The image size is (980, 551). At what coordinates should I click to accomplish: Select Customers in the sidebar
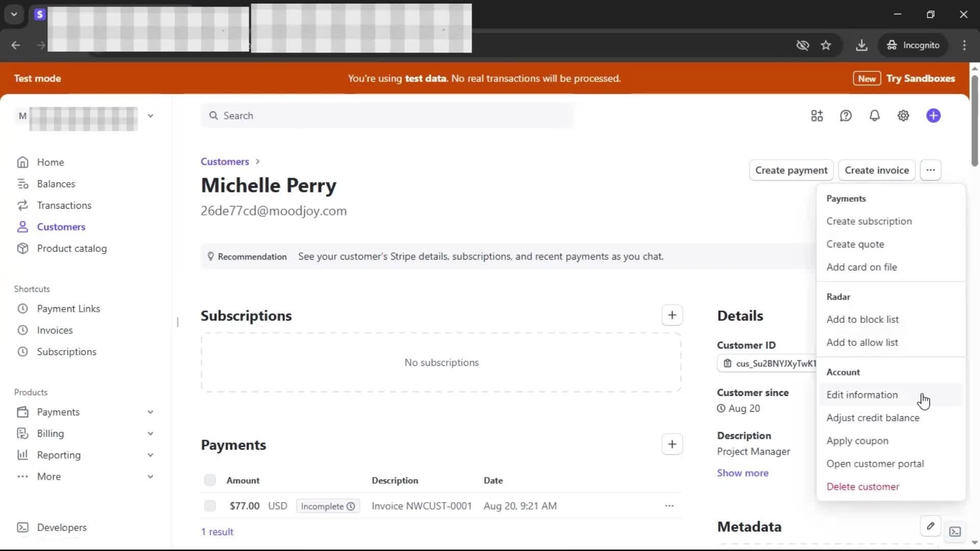pyautogui.click(x=61, y=227)
